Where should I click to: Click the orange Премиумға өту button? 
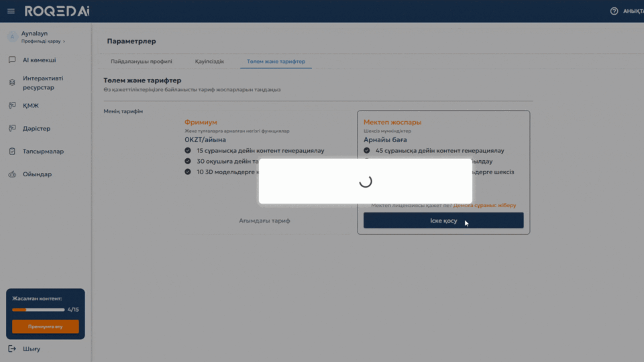point(45,326)
